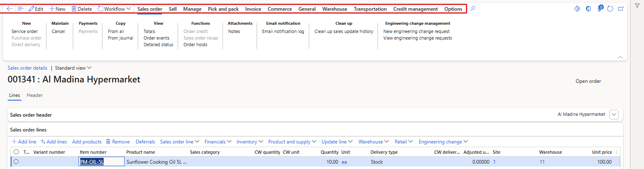Click the PM-OIL-5L item number field
The width and height of the screenshot is (644, 169).
click(x=102, y=162)
